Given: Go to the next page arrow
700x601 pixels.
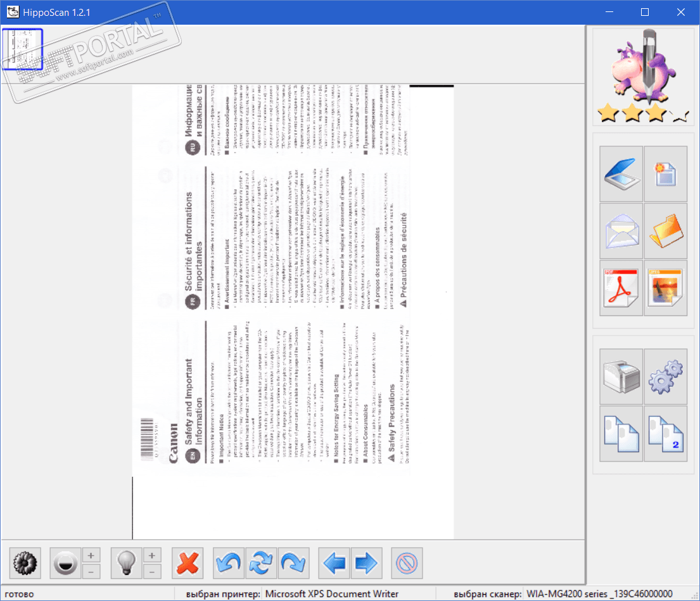Looking at the screenshot, I should [x=367, y=563].
